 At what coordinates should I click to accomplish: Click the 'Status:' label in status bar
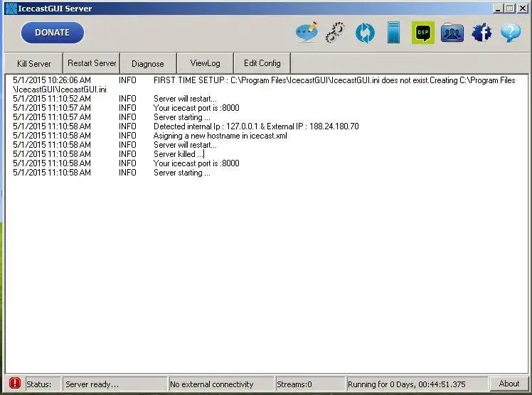click(43, 384)
